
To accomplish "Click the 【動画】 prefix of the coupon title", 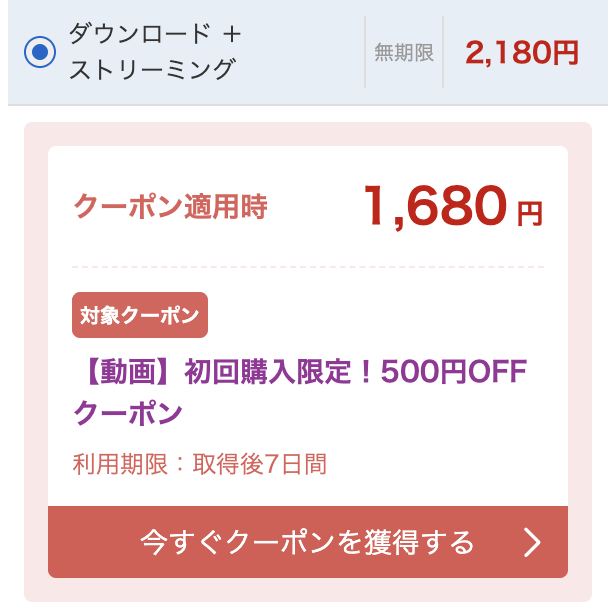I will [125, 373].
